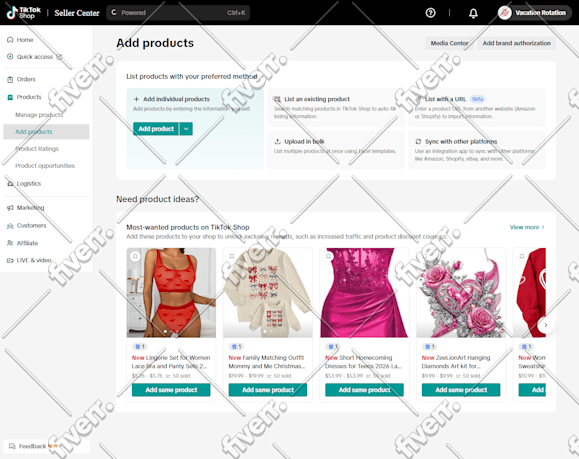Viewport: 579px width, 459px height.
Task: Add same product for Lingerie Set
Action: coord(171,390)
